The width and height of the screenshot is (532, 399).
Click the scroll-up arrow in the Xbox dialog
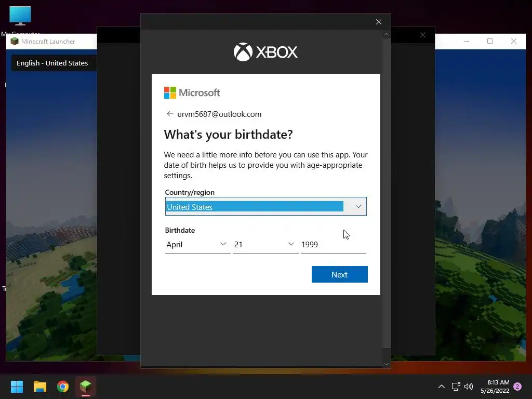click(x=387, y=35)
